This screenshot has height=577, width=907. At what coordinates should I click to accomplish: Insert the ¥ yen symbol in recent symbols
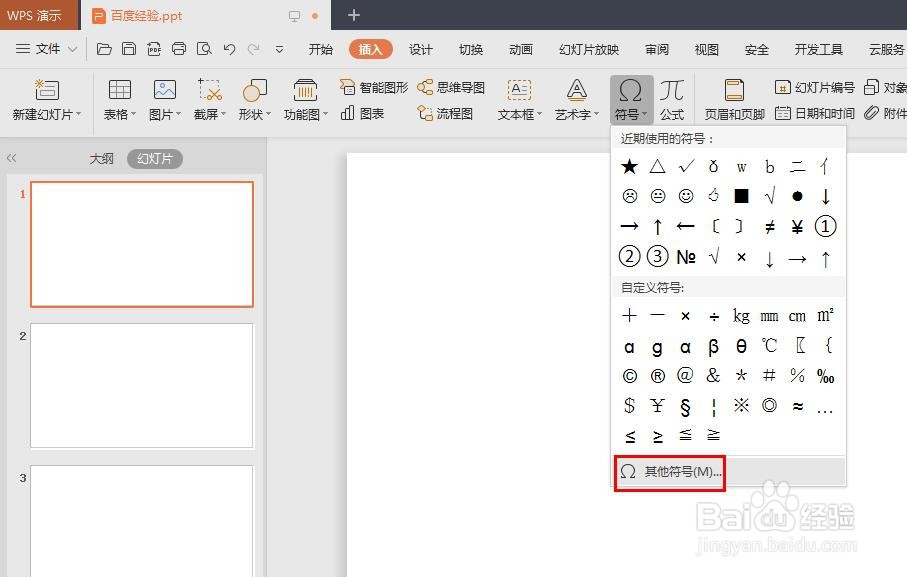point(797,227)
